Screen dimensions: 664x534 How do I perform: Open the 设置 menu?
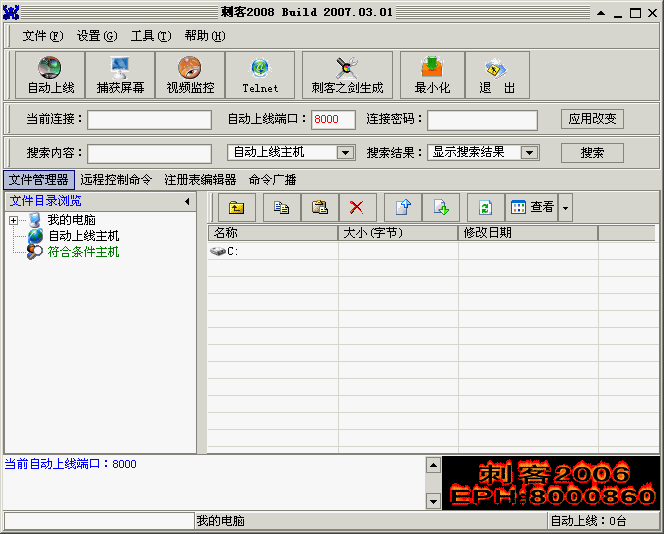point(96,36)
